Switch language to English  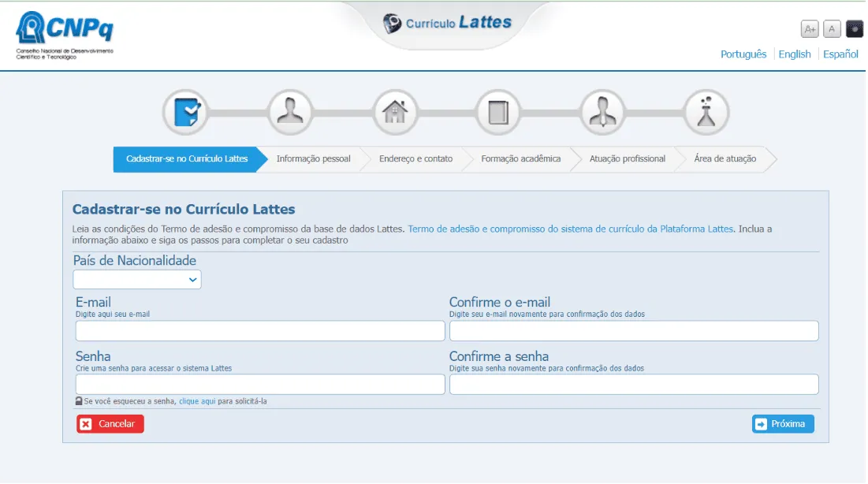pos(795,54)
